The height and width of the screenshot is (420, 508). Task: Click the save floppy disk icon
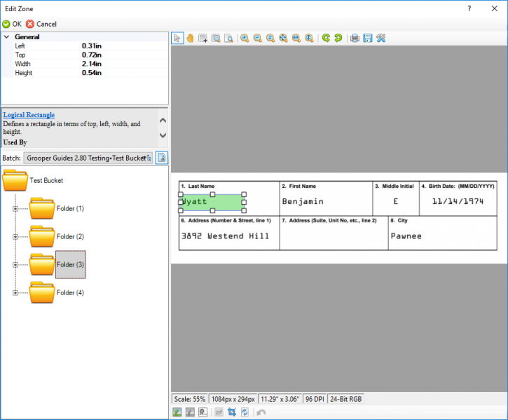(368, 38)
